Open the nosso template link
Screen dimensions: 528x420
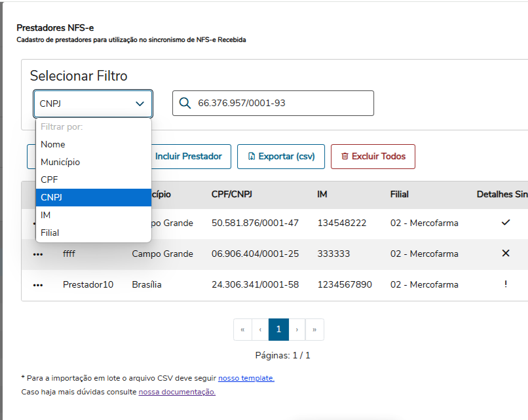click(x=246, y=378)
